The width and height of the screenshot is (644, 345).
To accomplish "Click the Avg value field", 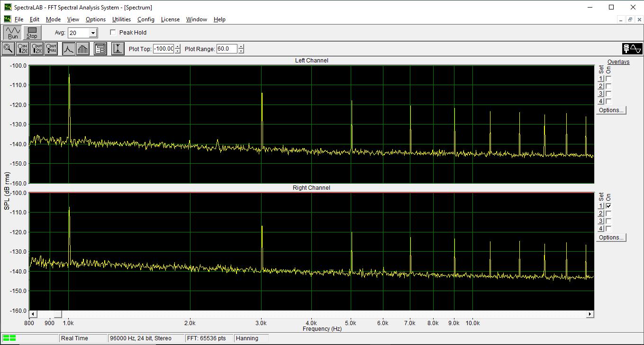I will click(x=78, y=33).
